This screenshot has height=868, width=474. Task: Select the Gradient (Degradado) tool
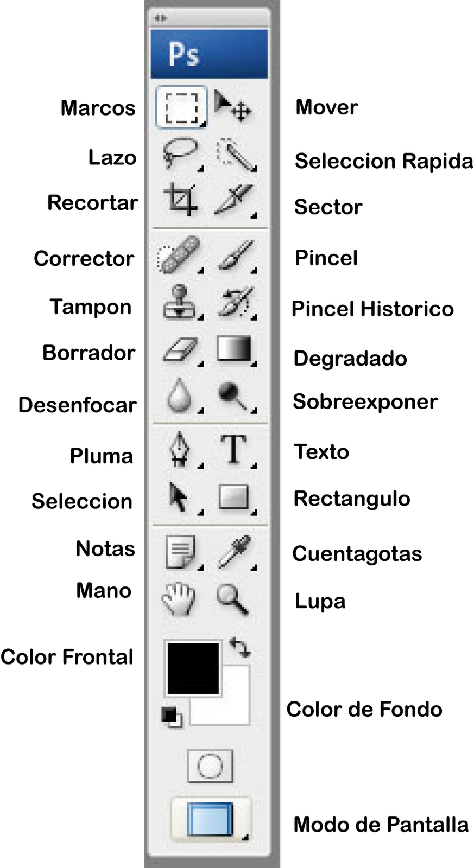click(x=235, y=350)
